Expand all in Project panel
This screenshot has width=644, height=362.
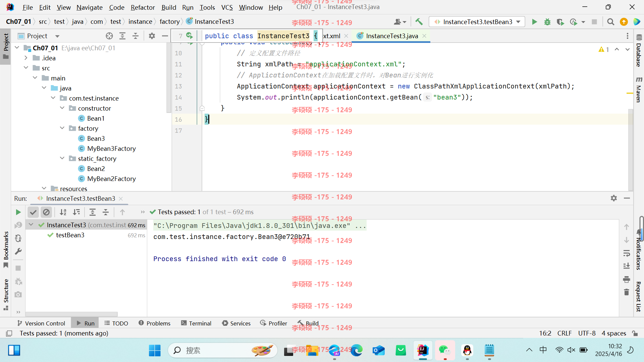122,36
